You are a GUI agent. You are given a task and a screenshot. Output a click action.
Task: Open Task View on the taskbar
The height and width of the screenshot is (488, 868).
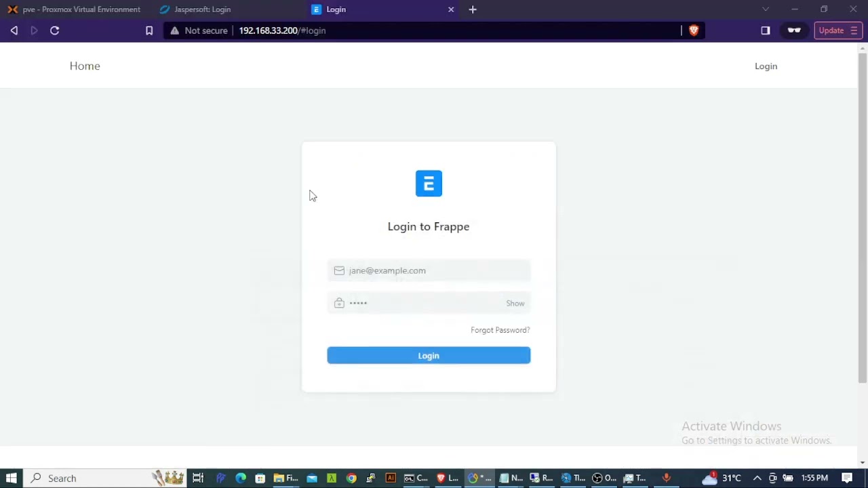[198, 479]
